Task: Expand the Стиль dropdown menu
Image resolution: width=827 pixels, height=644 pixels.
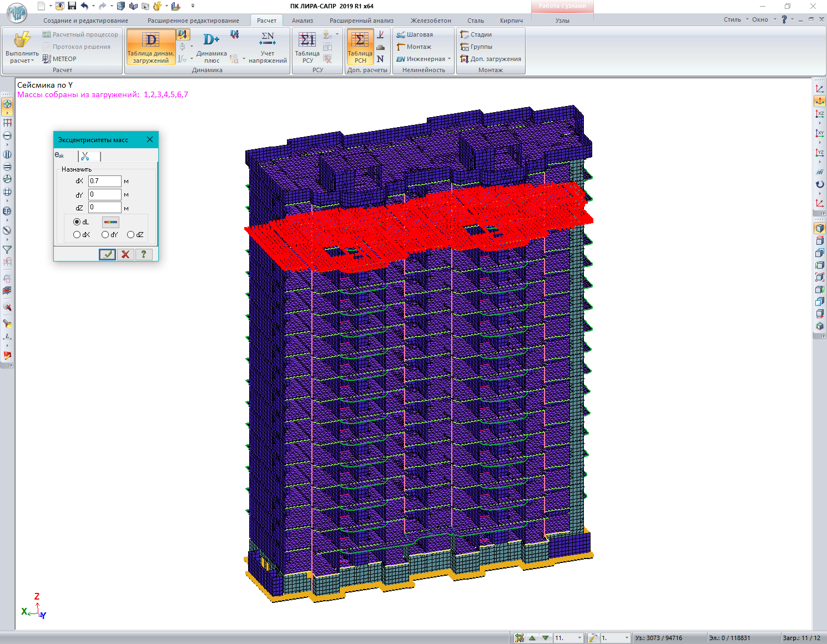Action: pos(736,19)
